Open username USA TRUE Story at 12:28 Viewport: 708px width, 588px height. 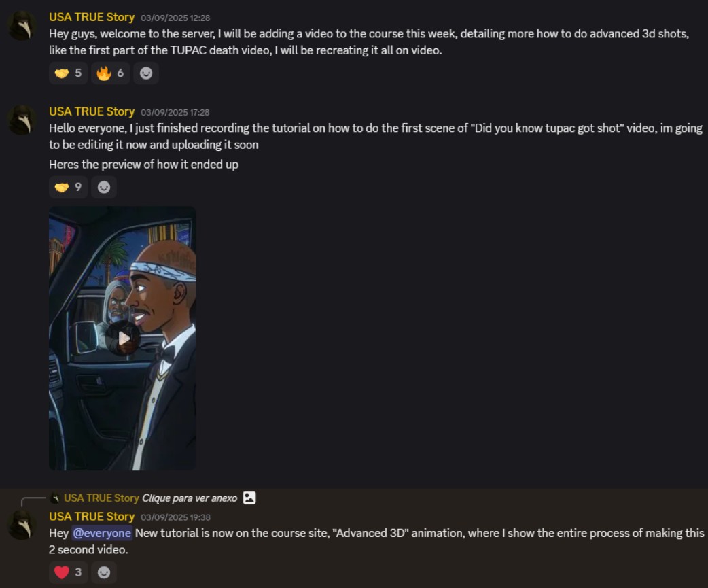(92, 17)
